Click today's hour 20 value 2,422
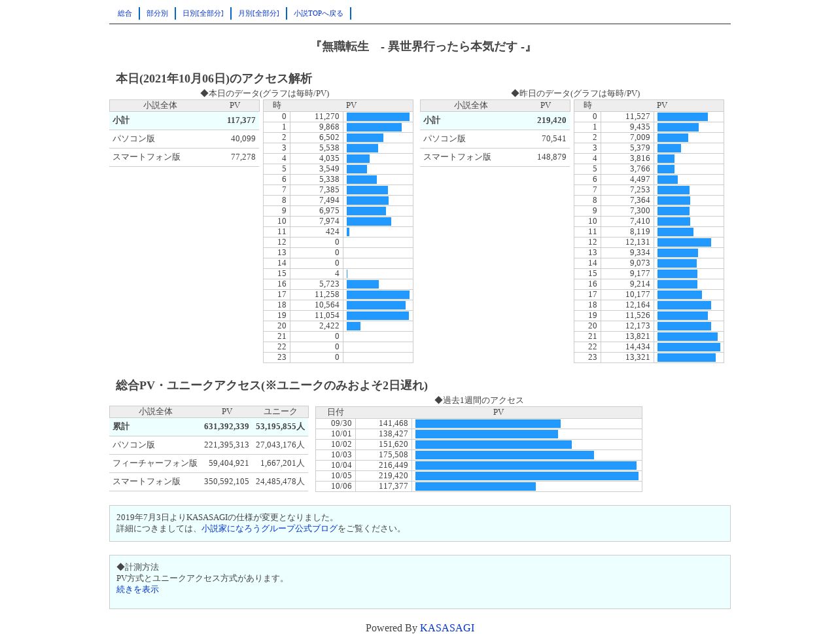Screen dimensions: 840x634 tap(329, 326)
